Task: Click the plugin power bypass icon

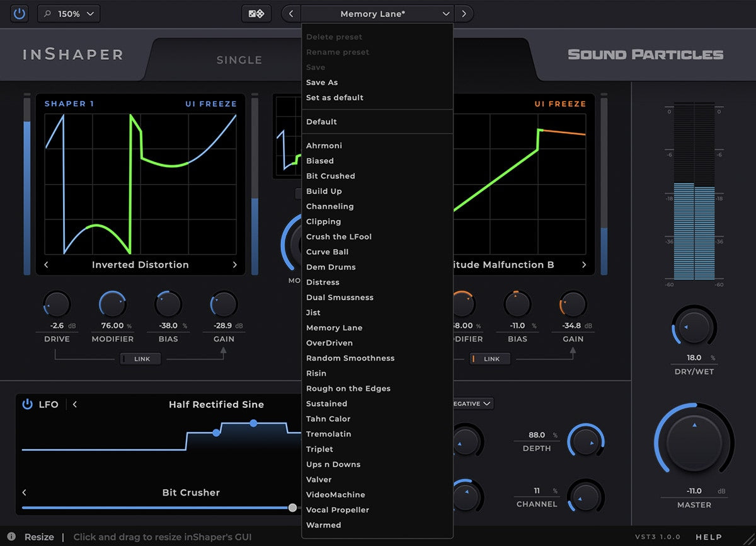Action: click(20, 13)
